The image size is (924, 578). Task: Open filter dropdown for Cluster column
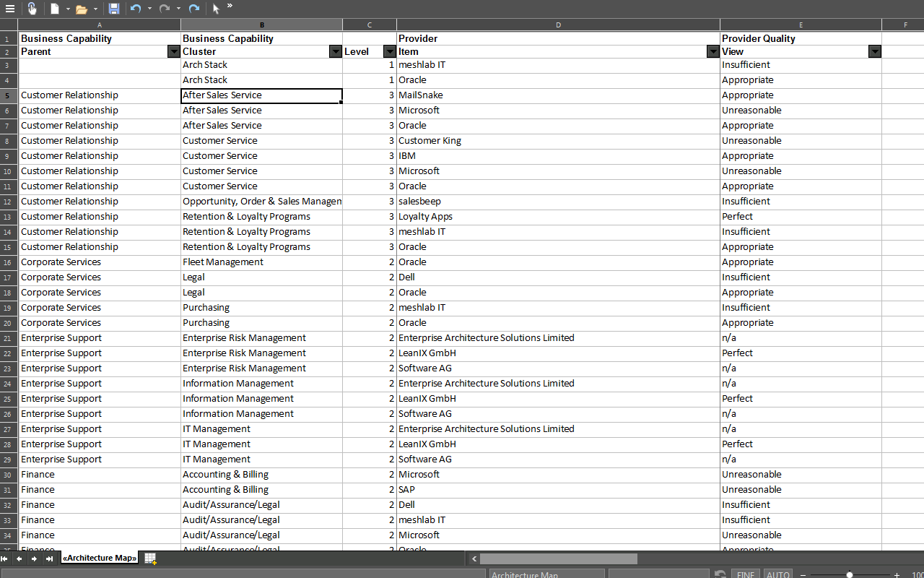click(x=335, y=51)
